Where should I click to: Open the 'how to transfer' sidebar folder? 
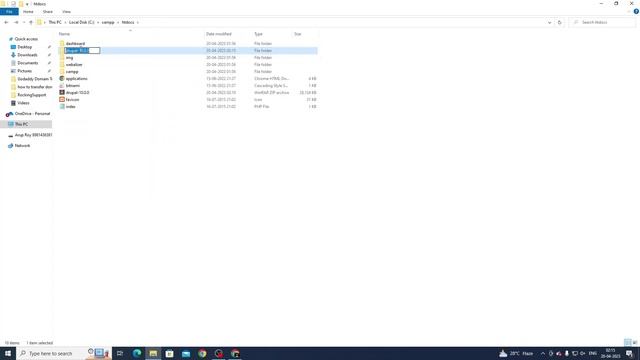tap(35, 87)
